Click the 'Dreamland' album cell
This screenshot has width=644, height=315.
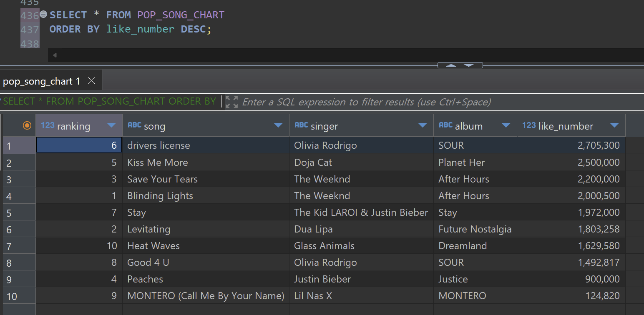tap(475, 245)
